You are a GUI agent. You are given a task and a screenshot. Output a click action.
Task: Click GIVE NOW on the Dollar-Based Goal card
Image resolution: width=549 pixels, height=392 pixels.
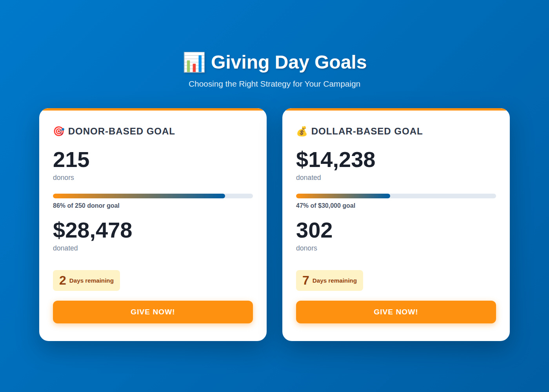(396, 312)
